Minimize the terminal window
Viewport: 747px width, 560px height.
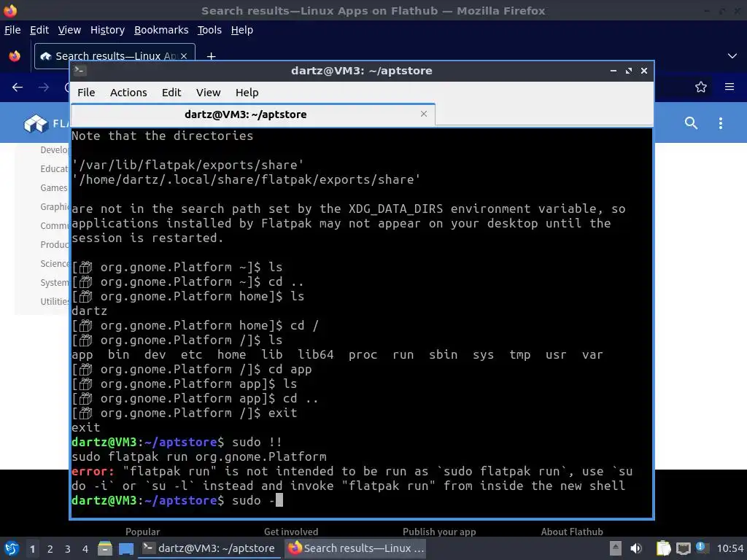point(614,71)
